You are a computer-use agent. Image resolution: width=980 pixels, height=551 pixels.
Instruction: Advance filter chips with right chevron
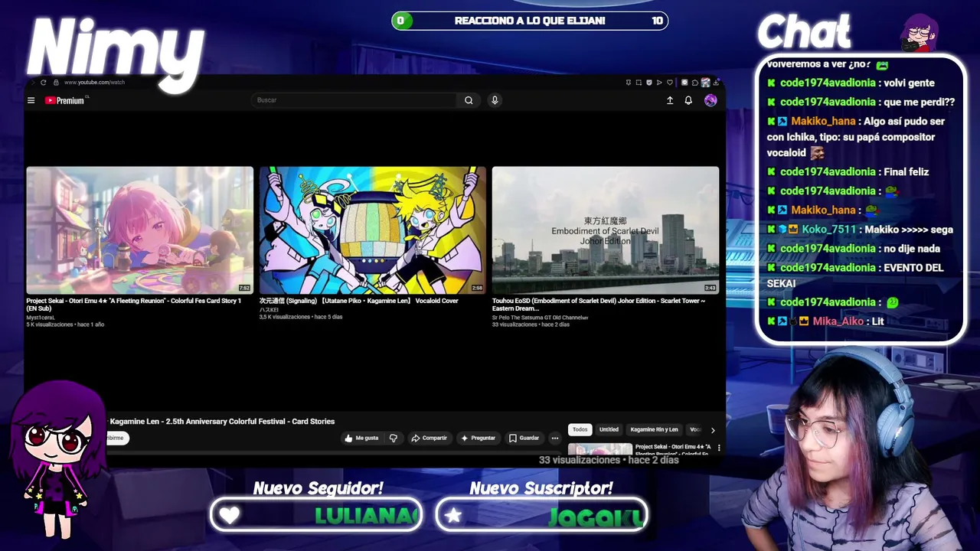713,430
